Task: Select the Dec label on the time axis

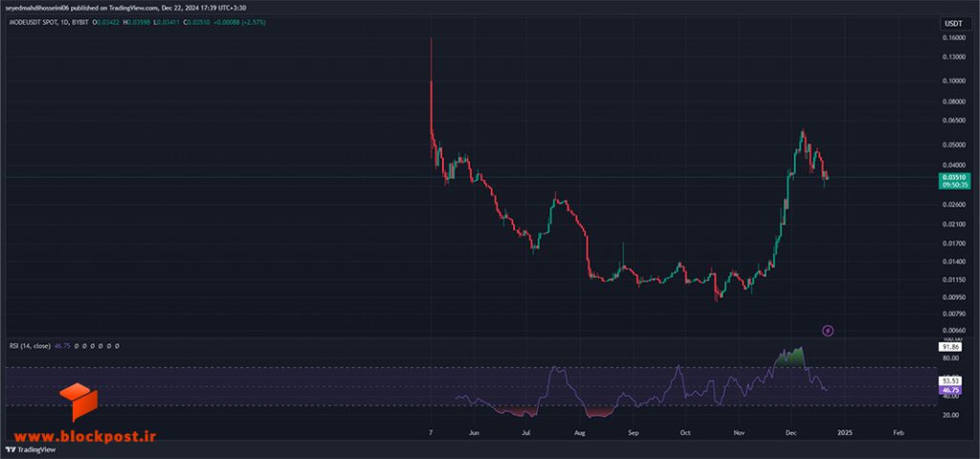Action: pos(791,432)
